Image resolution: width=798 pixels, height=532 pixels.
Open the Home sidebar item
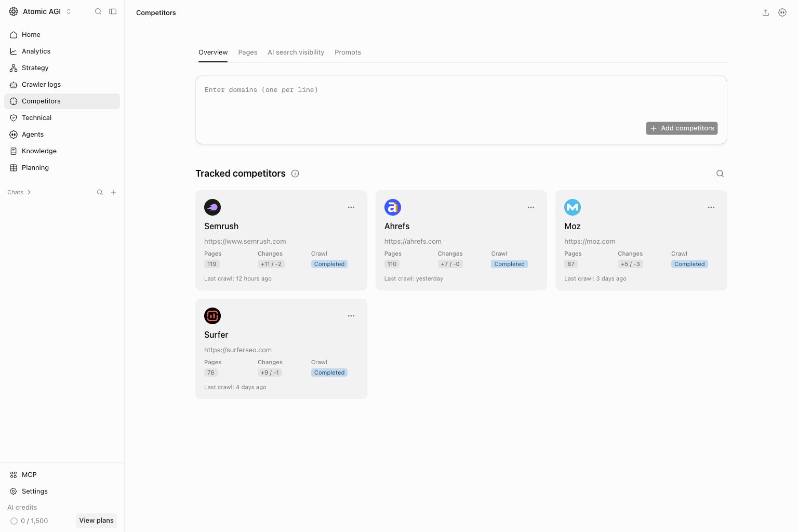tap(62, 35)
